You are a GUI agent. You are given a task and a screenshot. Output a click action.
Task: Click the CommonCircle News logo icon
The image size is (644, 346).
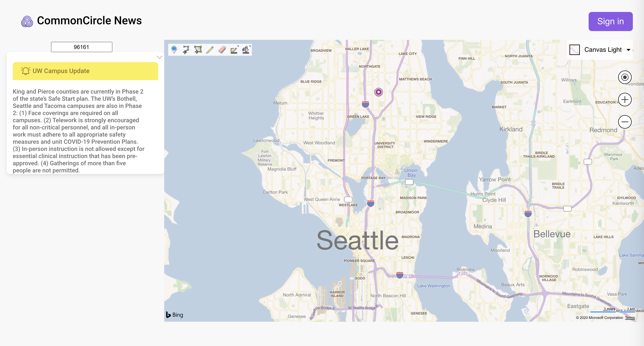[27, 21]
